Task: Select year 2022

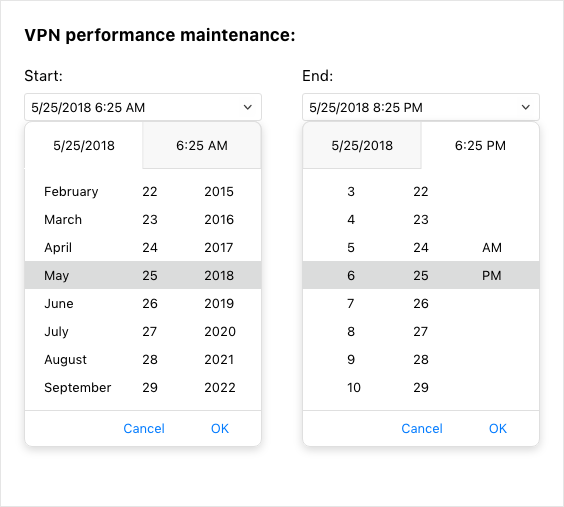Action: coord(220,388)
